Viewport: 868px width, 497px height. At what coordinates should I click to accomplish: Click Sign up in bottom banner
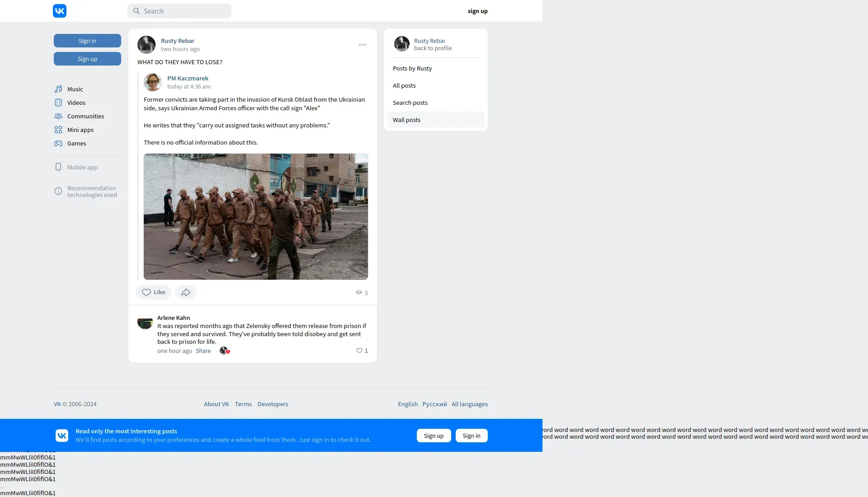[434, 436]
